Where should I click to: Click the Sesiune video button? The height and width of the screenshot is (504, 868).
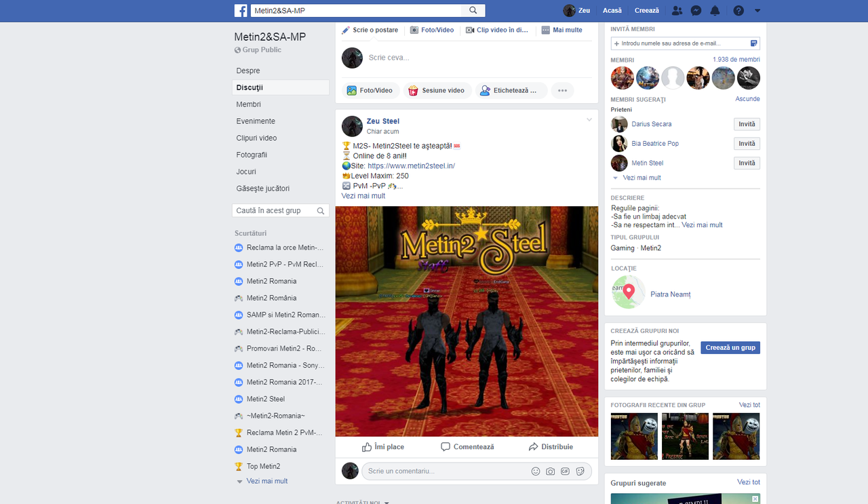[437, 90]
